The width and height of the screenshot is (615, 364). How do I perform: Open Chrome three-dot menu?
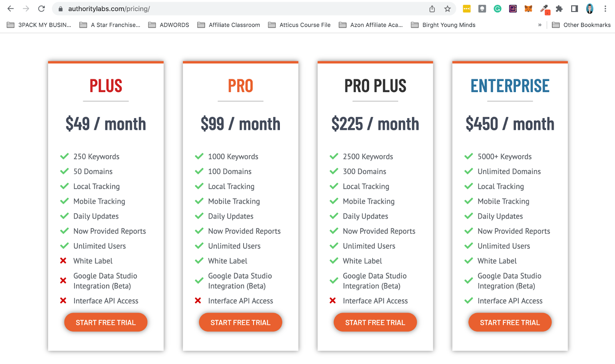605,8
